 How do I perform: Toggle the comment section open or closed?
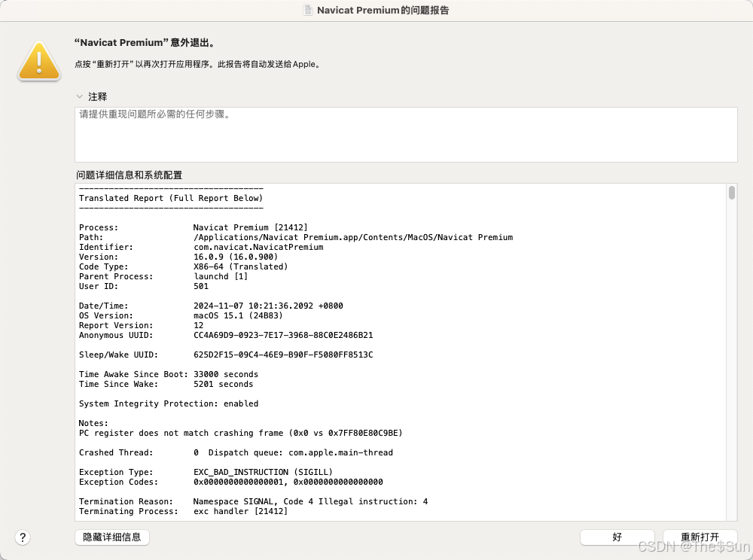click(x=80, y=96)
